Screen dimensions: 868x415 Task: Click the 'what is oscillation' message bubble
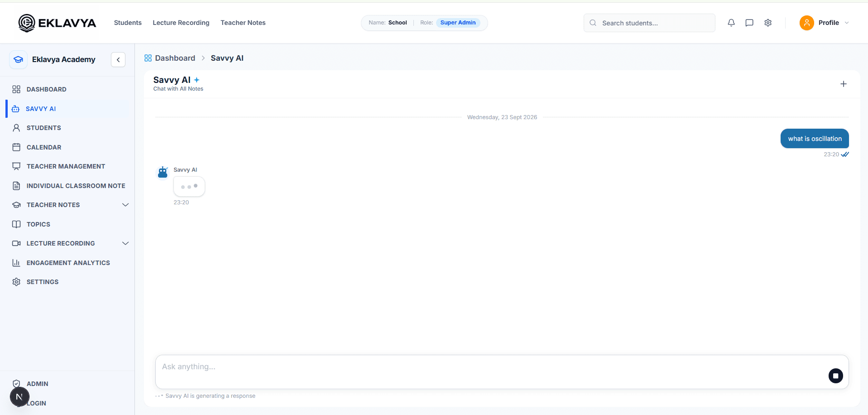[815, 139]
